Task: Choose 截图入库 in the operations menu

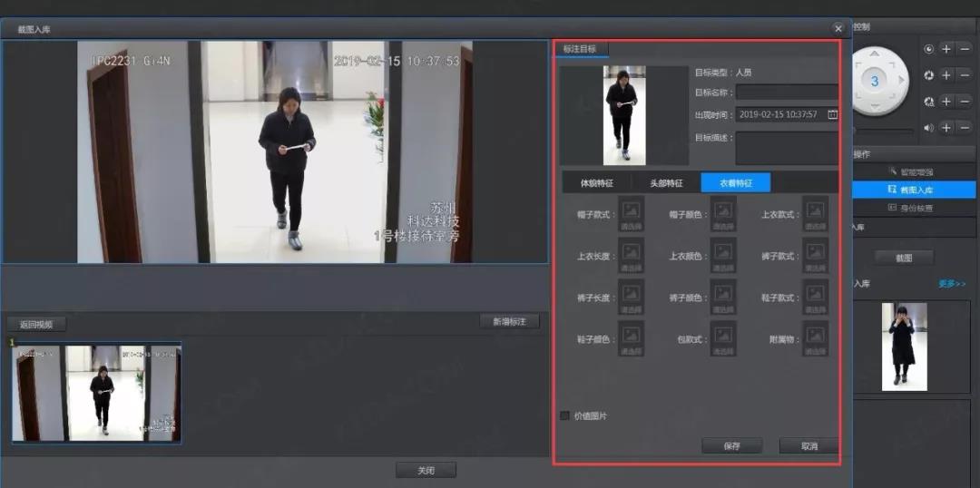Action: tap(913, 190)
